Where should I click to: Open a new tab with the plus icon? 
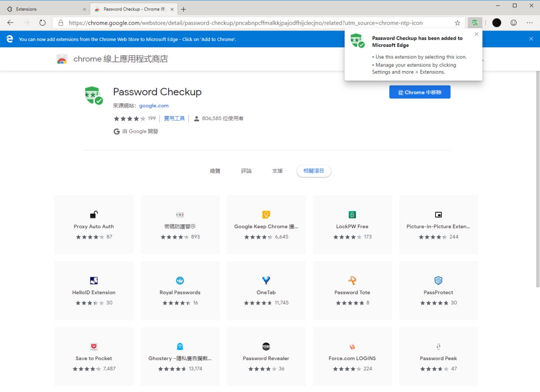coord(183,9)
